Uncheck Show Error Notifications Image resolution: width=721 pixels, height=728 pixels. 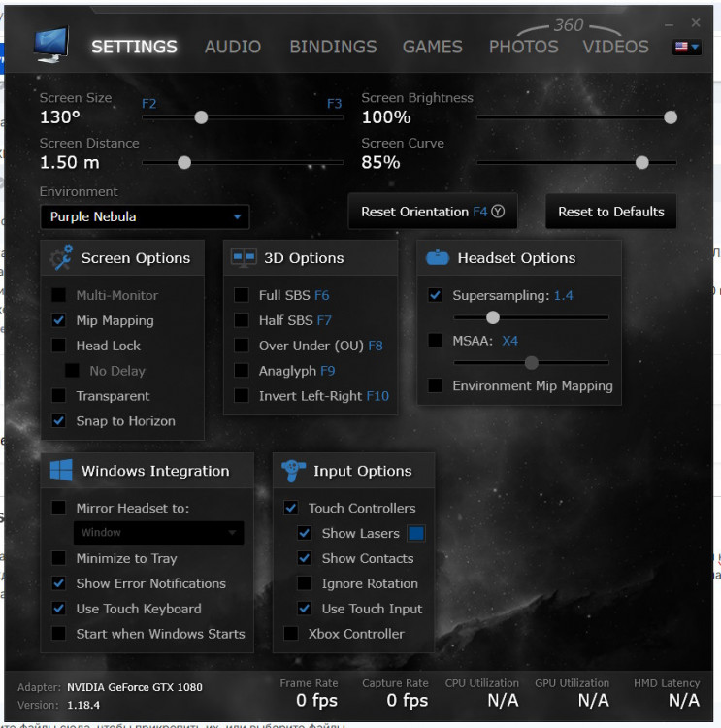tap(58, 583)
